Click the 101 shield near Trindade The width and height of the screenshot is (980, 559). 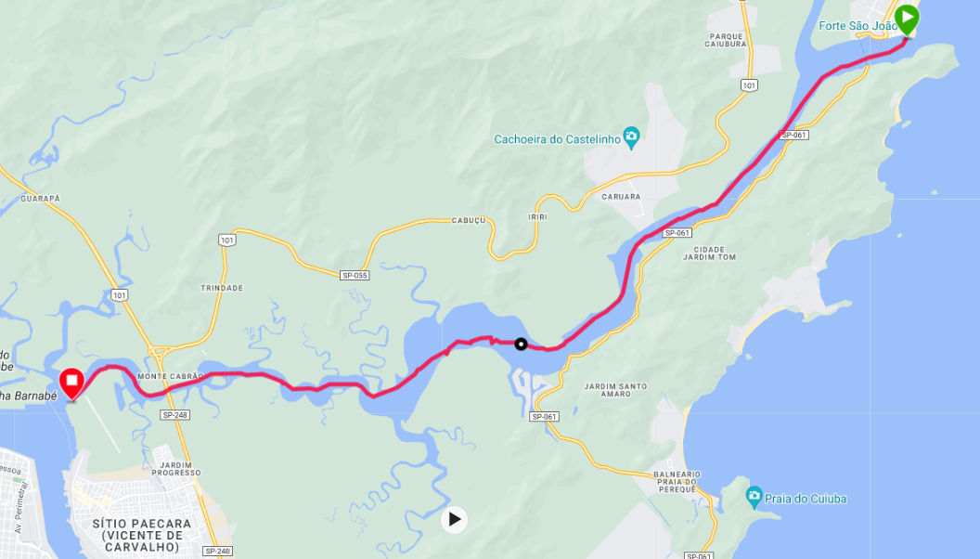pyautogui.click(x=226, y=240)
